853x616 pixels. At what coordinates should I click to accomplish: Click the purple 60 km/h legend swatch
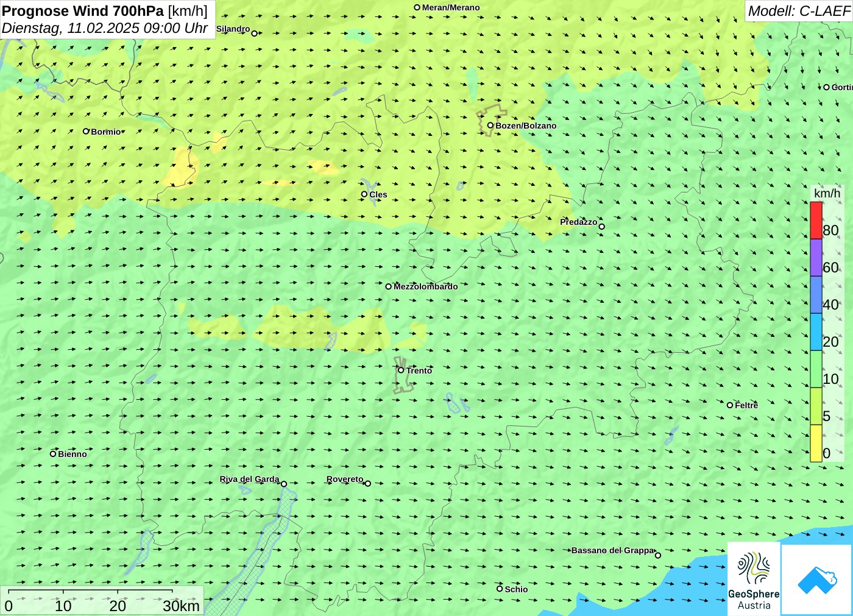(816, 258)
